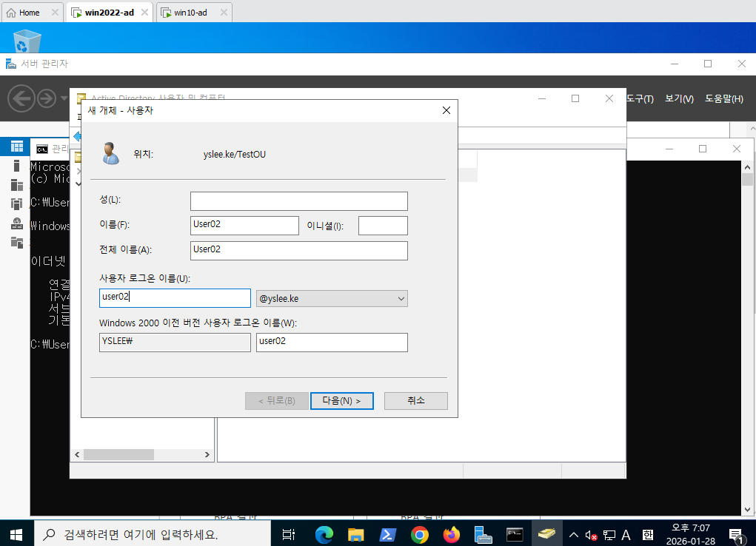756x546 pixels.
Task: Click the Windows Start button
Action: click(16, 534)
